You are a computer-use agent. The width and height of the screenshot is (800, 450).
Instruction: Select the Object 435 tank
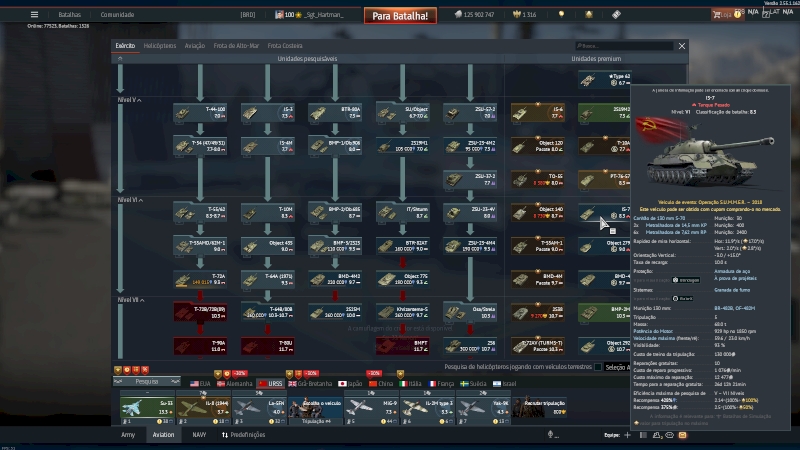[x=268, y=246]
